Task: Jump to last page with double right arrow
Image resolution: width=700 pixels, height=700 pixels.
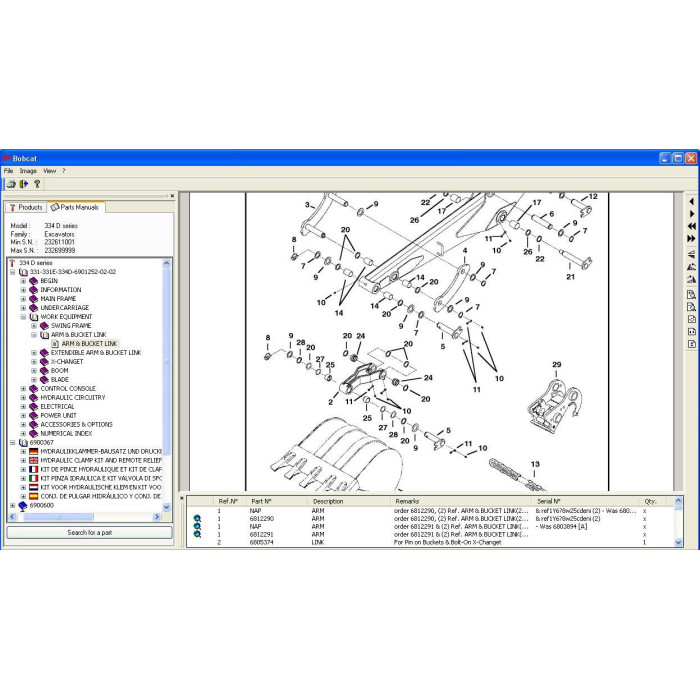Action: pos(691,239)
